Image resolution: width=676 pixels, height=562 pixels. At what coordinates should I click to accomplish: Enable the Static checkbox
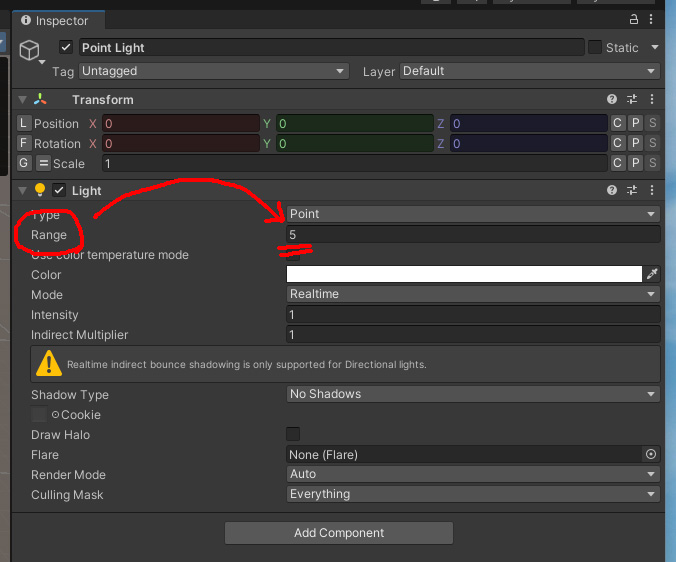[595, 48]
